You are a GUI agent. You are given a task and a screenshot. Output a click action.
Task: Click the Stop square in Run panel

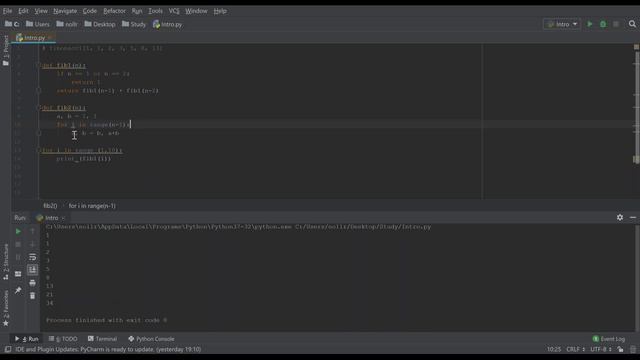point(18,244)
